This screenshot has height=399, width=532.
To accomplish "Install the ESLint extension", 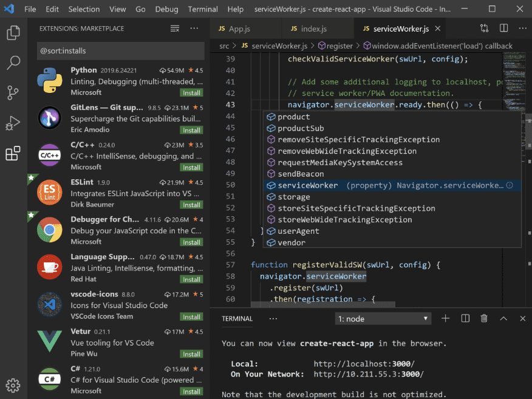I will 191,205.
